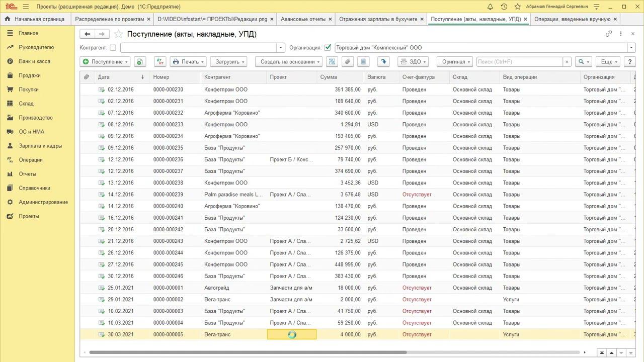Viewport: 644px width, 362px height.
Task: Click the blue arrow icon in toolbar
Action: (383, 62)
